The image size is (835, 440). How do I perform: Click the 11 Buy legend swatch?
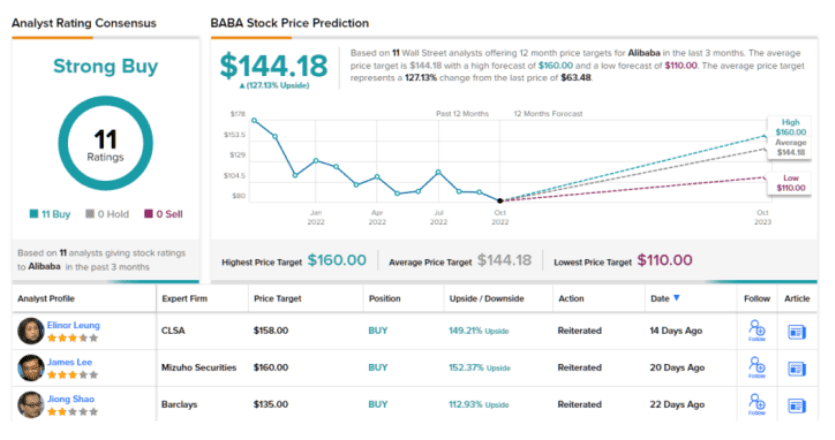(33, 213)
